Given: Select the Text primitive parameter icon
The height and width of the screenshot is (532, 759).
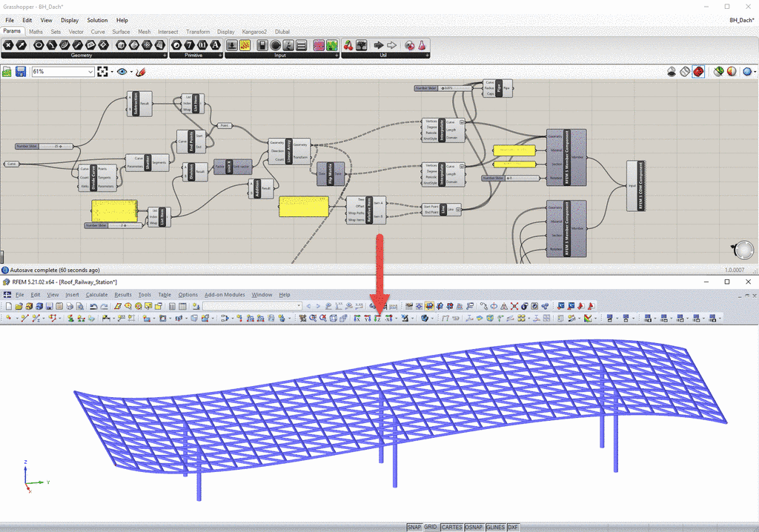Looking at the screenshot, I should click(215, 45).
